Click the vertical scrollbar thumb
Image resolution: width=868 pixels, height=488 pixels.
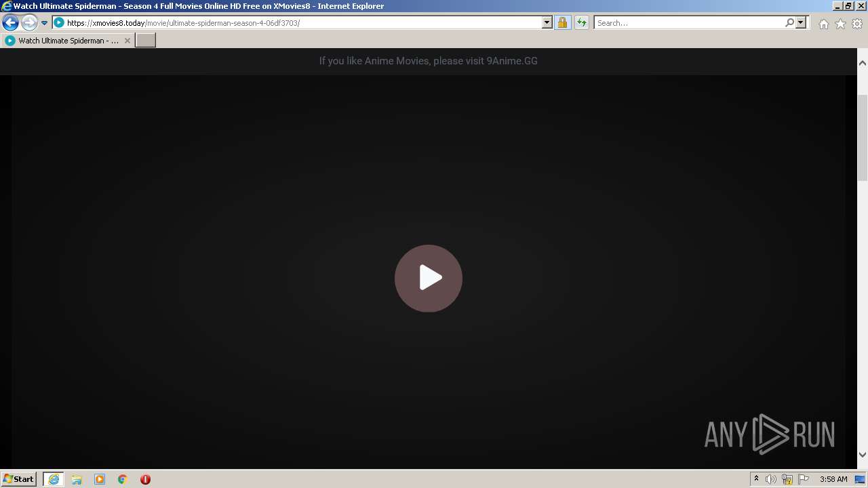(x=863, y=138)
